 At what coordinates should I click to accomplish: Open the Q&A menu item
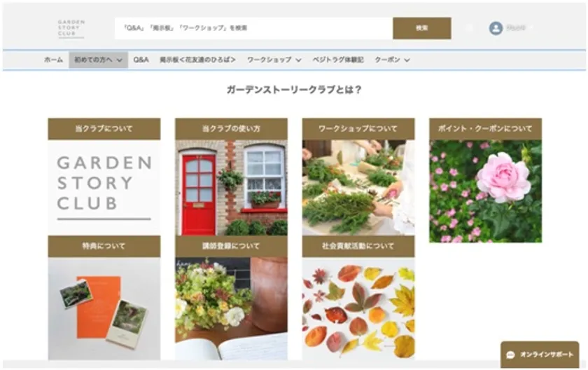pos(141,60)
